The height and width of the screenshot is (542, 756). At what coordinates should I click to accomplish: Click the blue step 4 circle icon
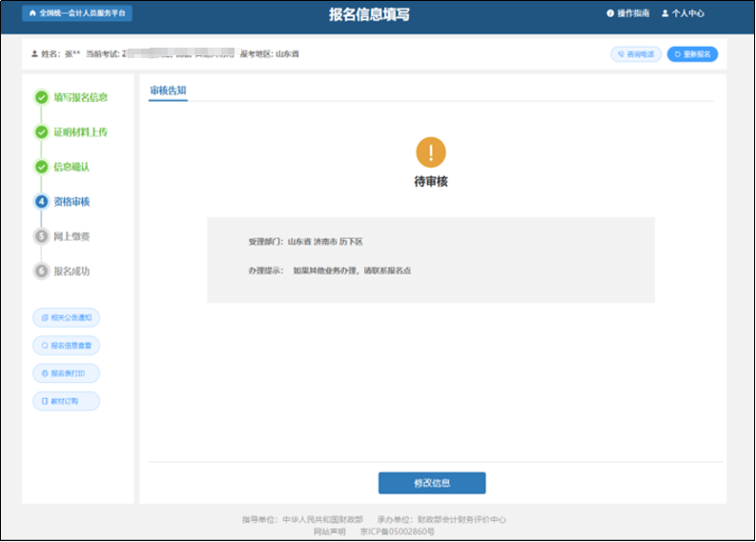click(x=41, y=202)
